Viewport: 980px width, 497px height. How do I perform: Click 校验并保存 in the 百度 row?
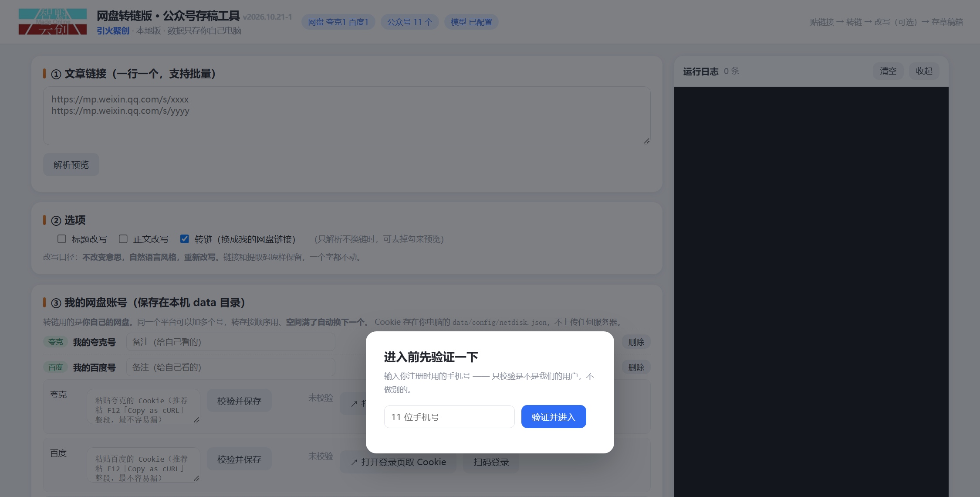click(239, 459)
